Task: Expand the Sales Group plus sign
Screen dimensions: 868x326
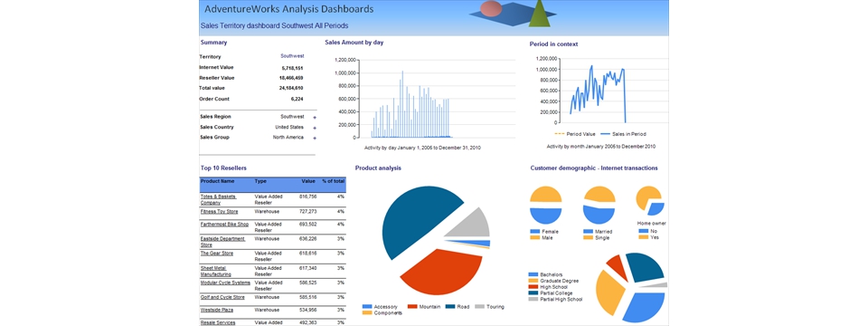Action: pos(315,138)
